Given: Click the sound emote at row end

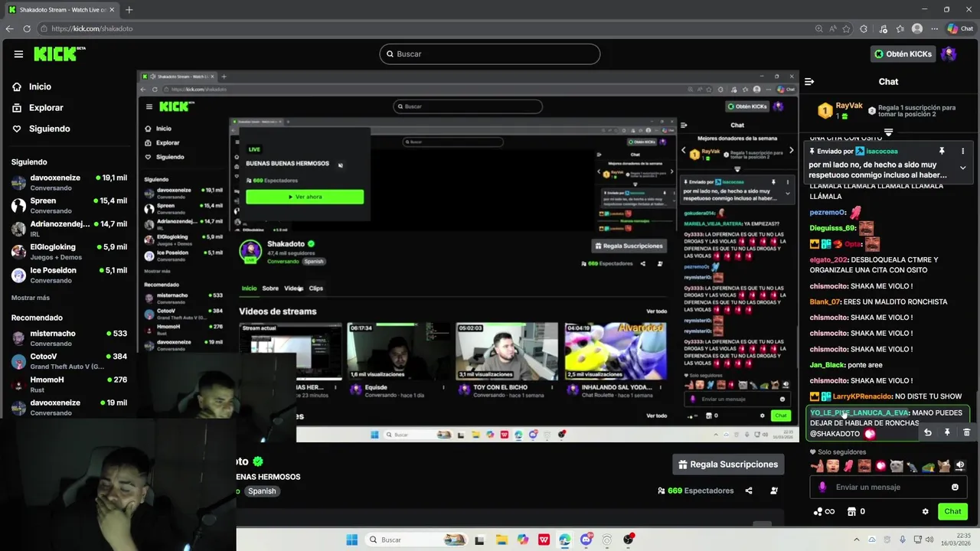Looking at the screenshot, I should 960,466.
